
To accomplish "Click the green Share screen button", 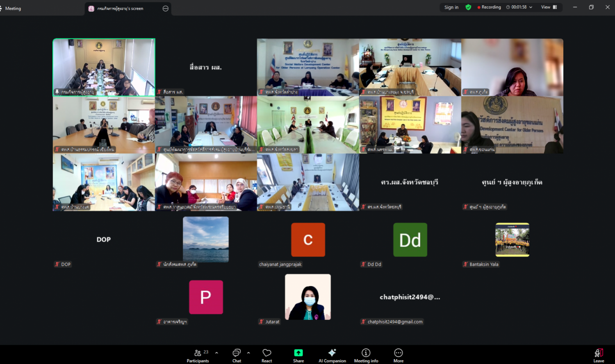I will [x=298, y=353].
